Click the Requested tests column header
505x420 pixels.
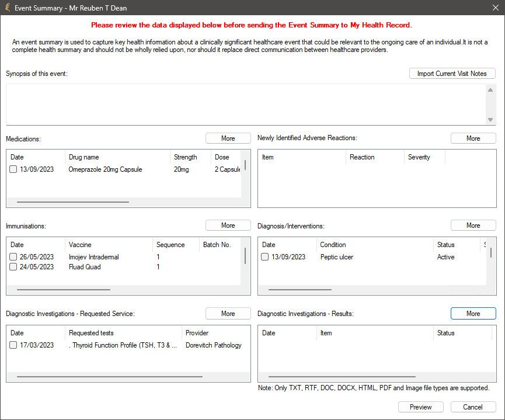[124, 333]
